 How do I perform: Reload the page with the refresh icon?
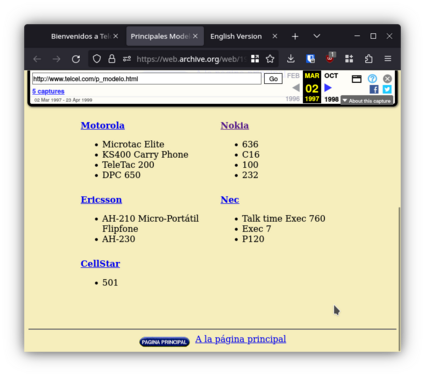pos(76,59)
